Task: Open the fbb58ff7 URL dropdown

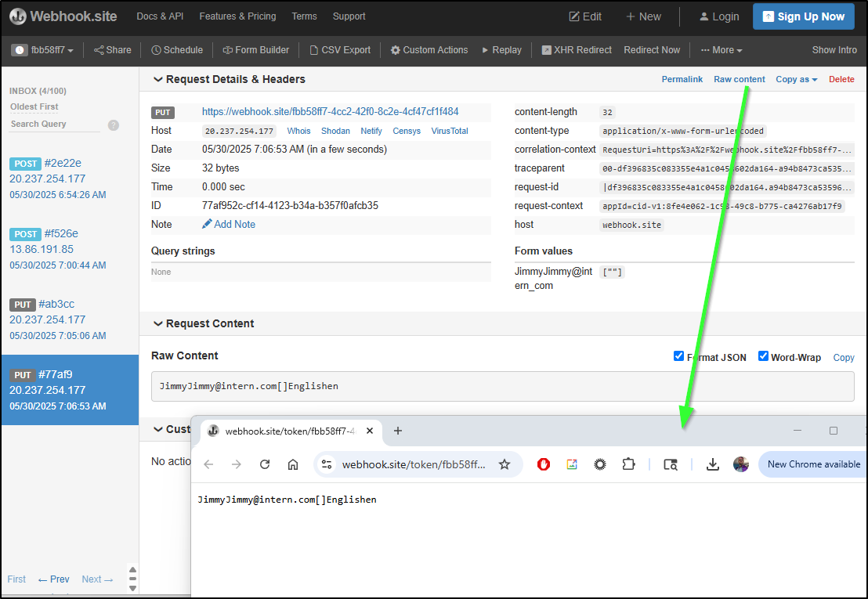Action: (43, 50)
